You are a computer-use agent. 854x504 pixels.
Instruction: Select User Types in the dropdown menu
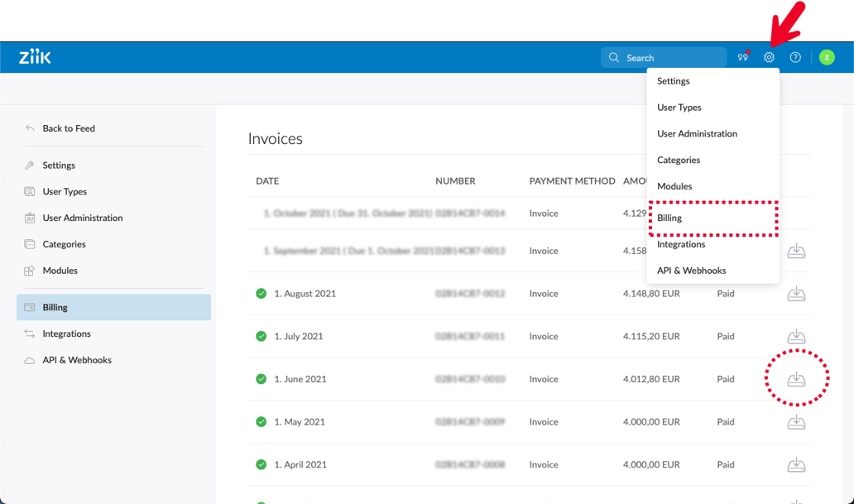coord(679,108)
